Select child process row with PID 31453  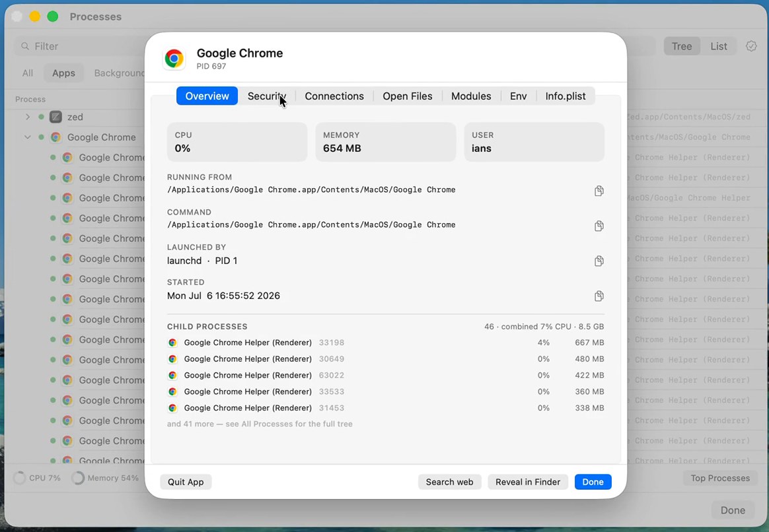385,407
